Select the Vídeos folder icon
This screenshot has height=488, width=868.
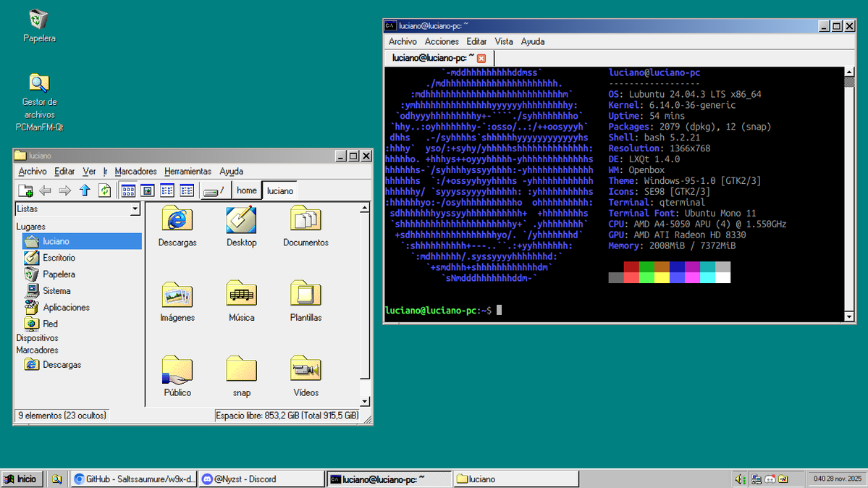click(306, 376)
